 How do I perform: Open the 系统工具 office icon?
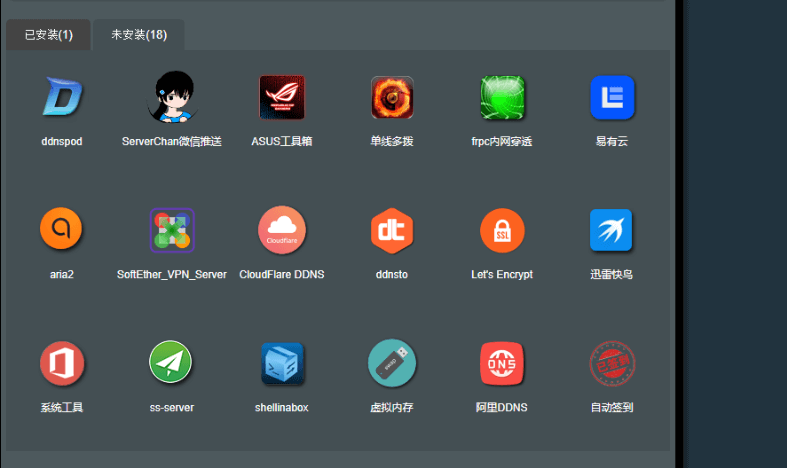tap(62, 363)
